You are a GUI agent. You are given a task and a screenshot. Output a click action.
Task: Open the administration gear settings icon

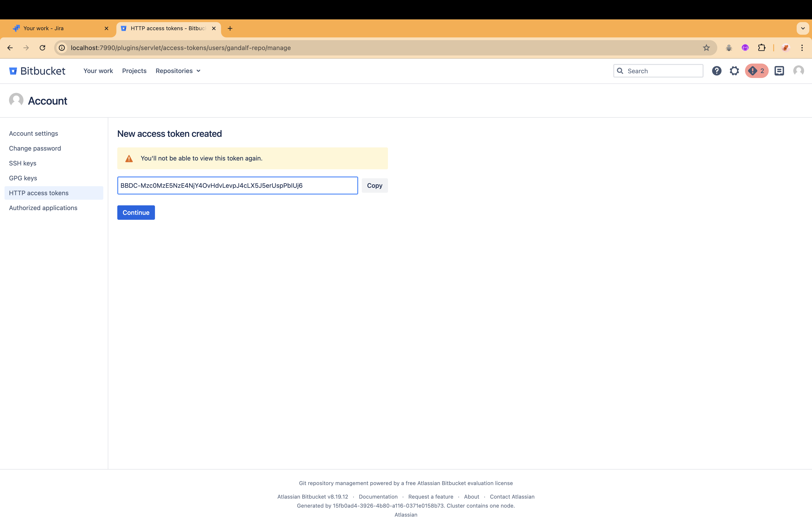pos(734,71)
